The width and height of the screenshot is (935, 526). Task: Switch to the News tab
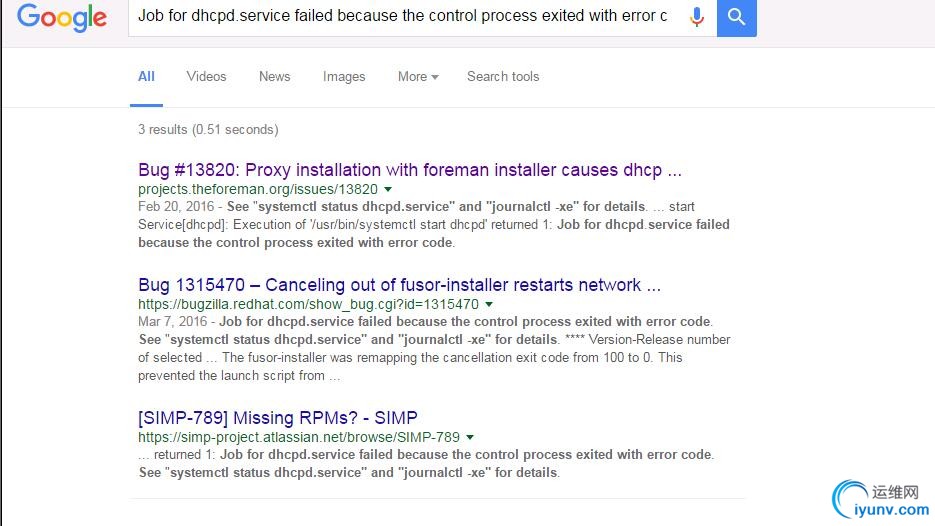[274, 76]
